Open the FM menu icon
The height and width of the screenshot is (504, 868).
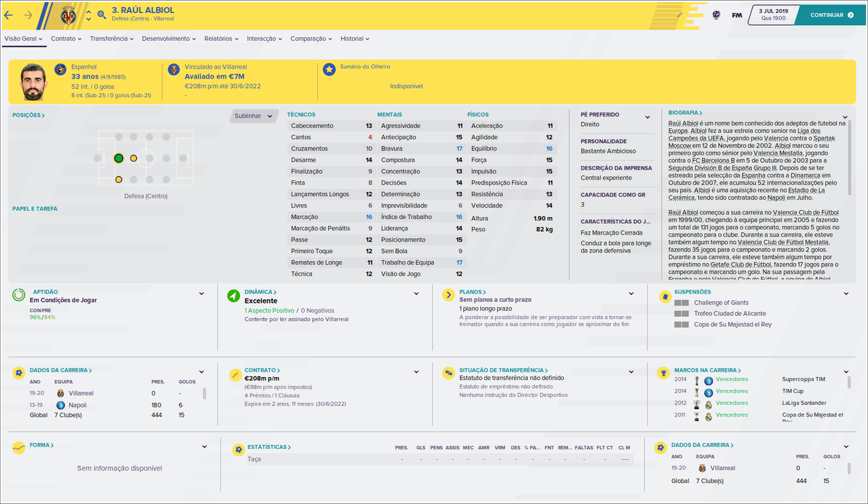(736, 15)
